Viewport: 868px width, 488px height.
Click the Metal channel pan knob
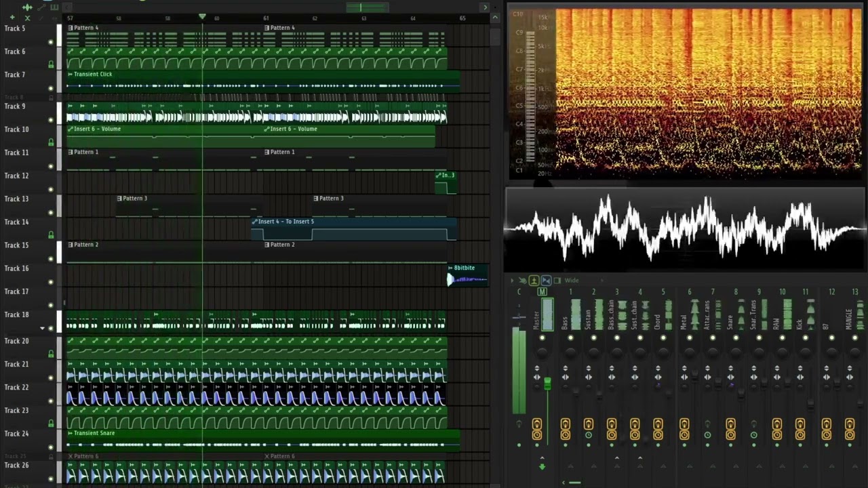tap(690, 352)
